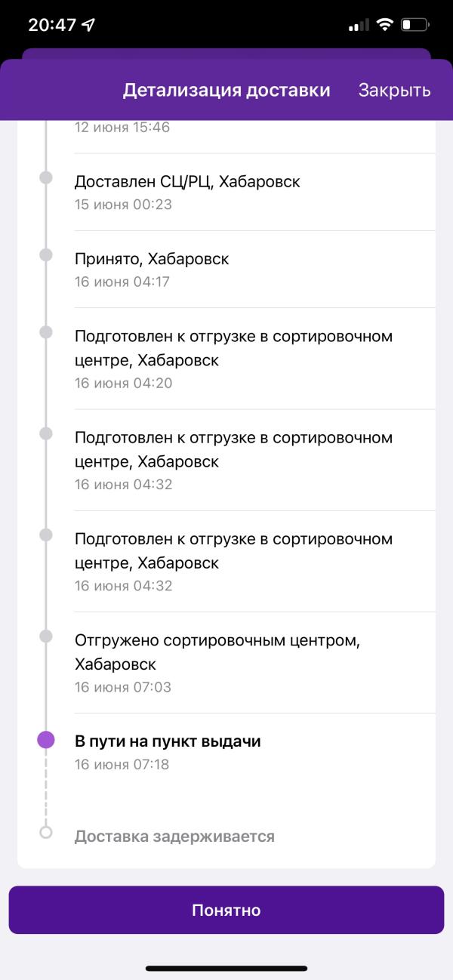Tap the marker beside Доставлен СЦ/РЦ
The height and width of the screenshot is (980, 453).
coord(46,177)
